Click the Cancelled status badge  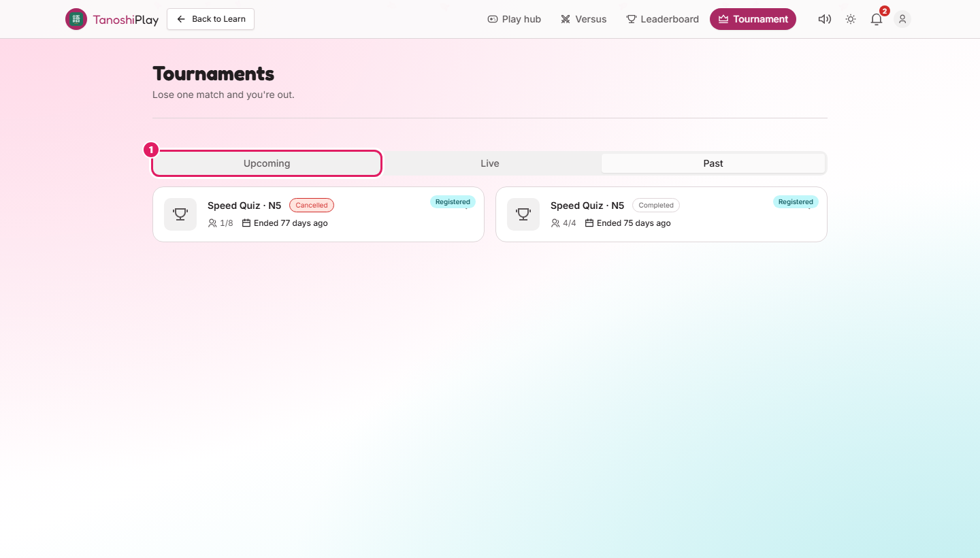click(312, 206)
